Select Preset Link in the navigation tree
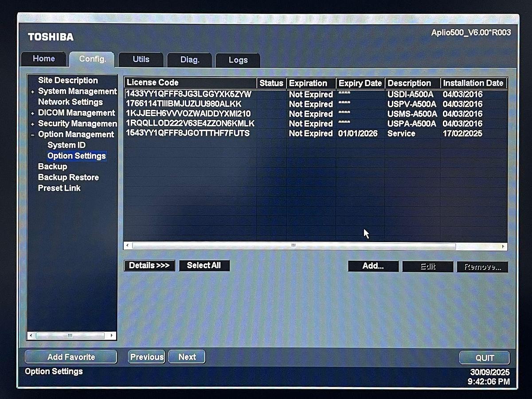 click(x=59, y=188)
